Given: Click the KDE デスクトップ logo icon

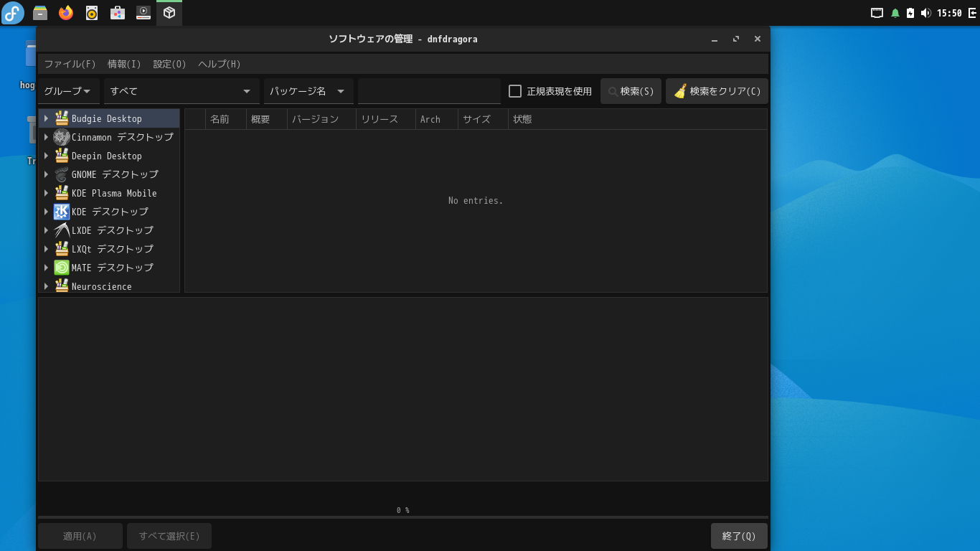Looking at the screenshot, I should point(62,212).
